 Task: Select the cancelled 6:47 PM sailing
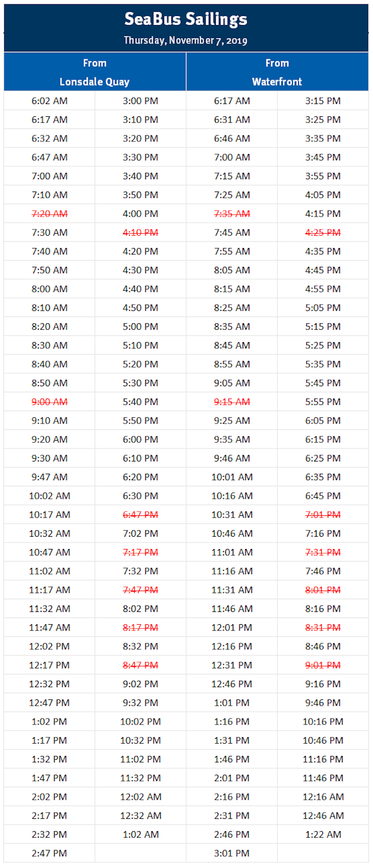coord(141,515)
